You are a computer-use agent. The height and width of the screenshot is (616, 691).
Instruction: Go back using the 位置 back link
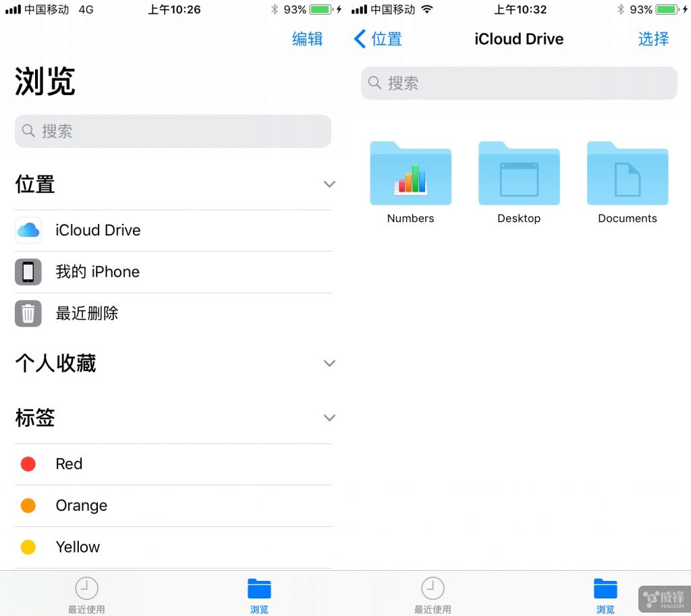[x=377, y=39]
